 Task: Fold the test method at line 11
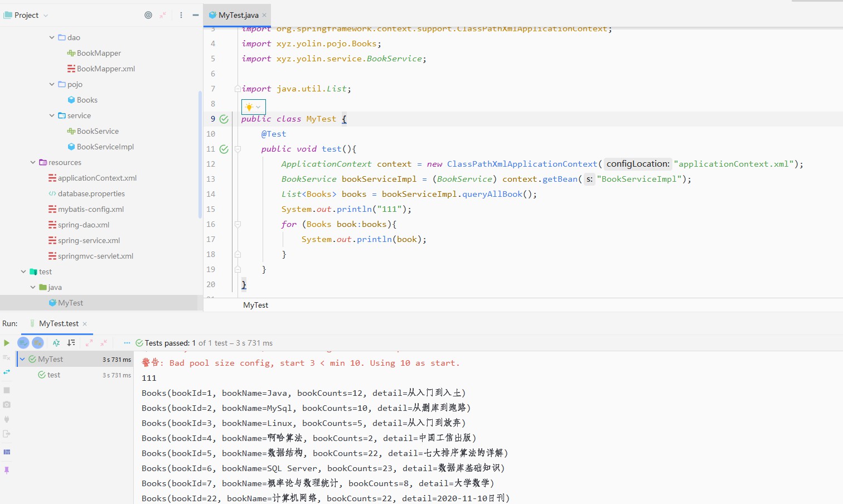[x=238, y=149]
